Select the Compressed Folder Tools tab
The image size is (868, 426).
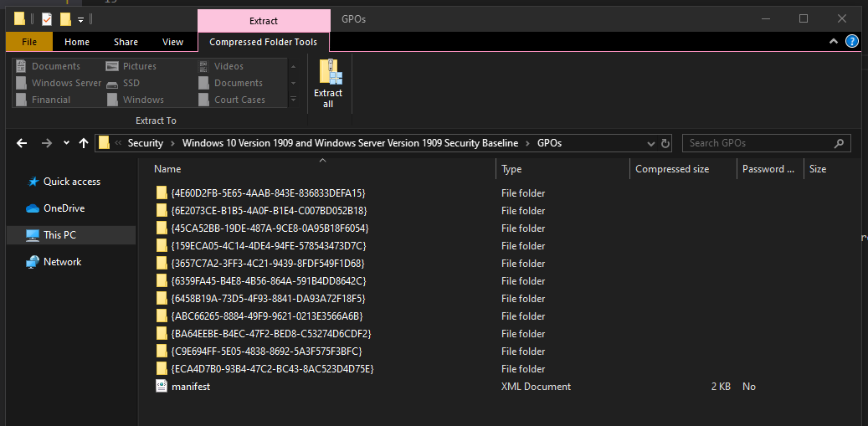(264, 42)
